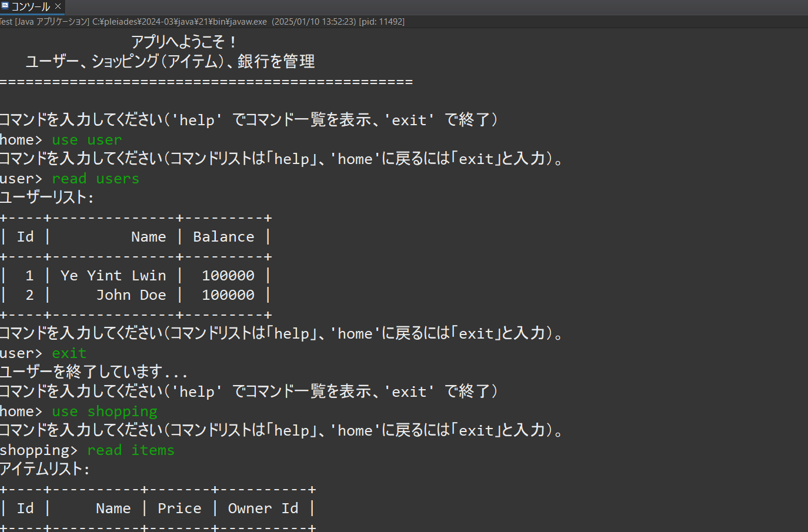Click the 'Ye Yint Lwin' name cell
Viewport: 808px width, 532px height.
pyautogui.click(x=113, y=276)
